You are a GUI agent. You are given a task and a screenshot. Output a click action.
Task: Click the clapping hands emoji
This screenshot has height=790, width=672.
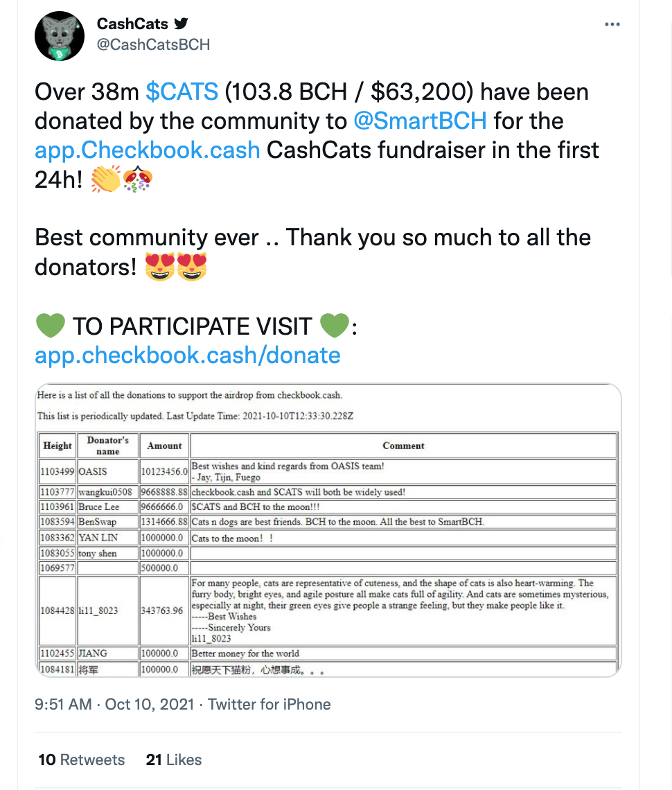(106, 179)
